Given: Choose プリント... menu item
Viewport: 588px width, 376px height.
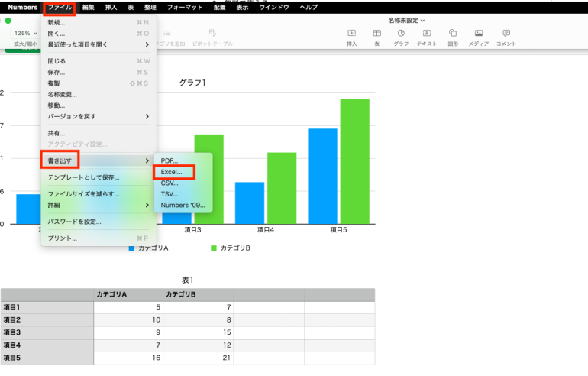Looking at the screenshot, I should 99,238.
